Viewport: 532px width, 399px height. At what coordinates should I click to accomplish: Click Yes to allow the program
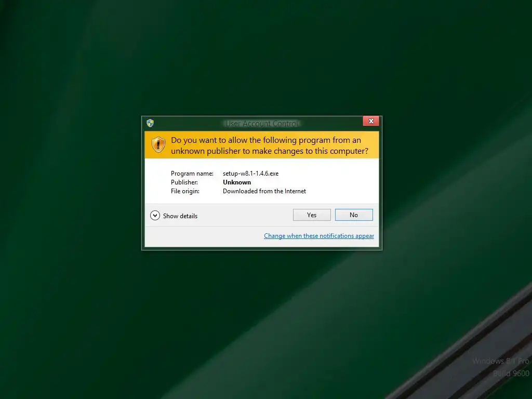(x=312, y=215)
